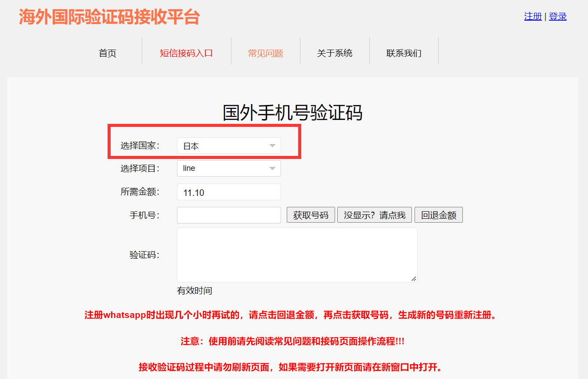Open the 短信接码入口 menu item

[186, 53]
